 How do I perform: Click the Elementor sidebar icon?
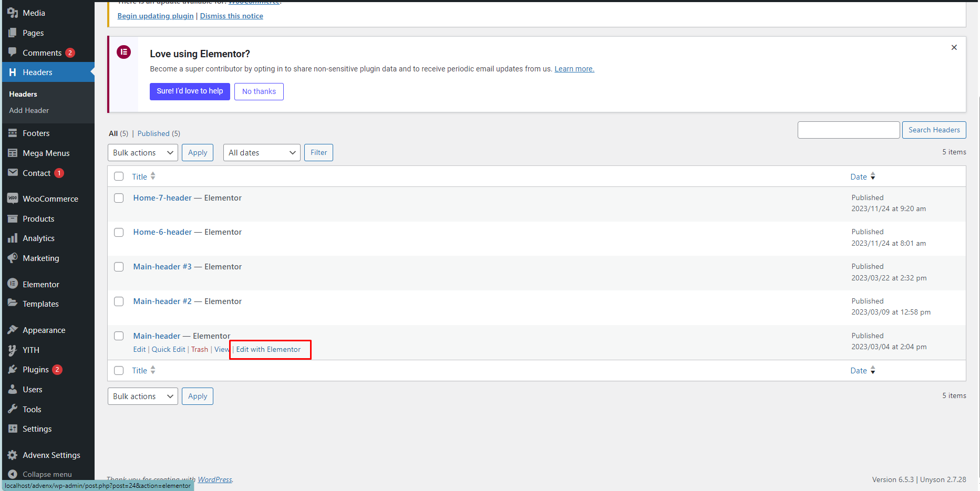click(x=13, y=284)
